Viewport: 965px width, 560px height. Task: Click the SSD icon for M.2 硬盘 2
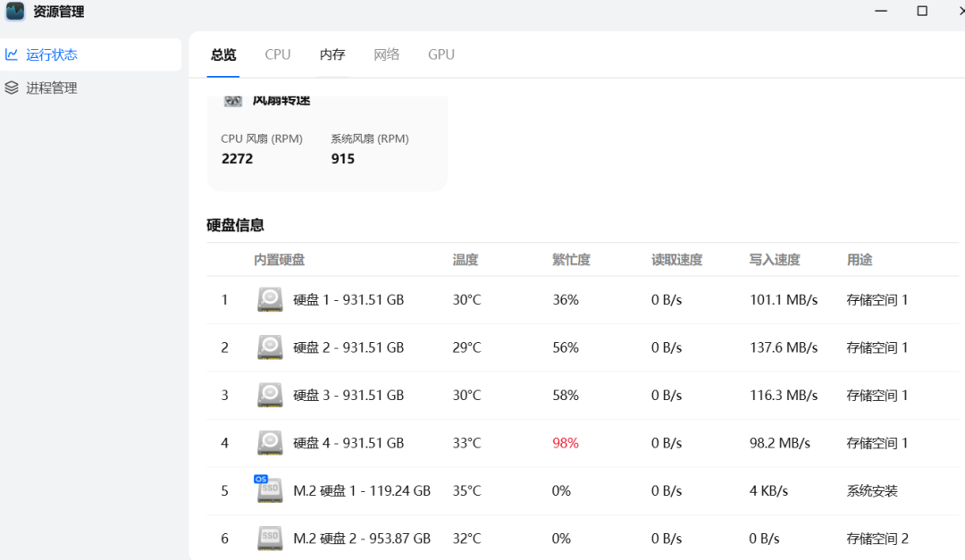269,538
